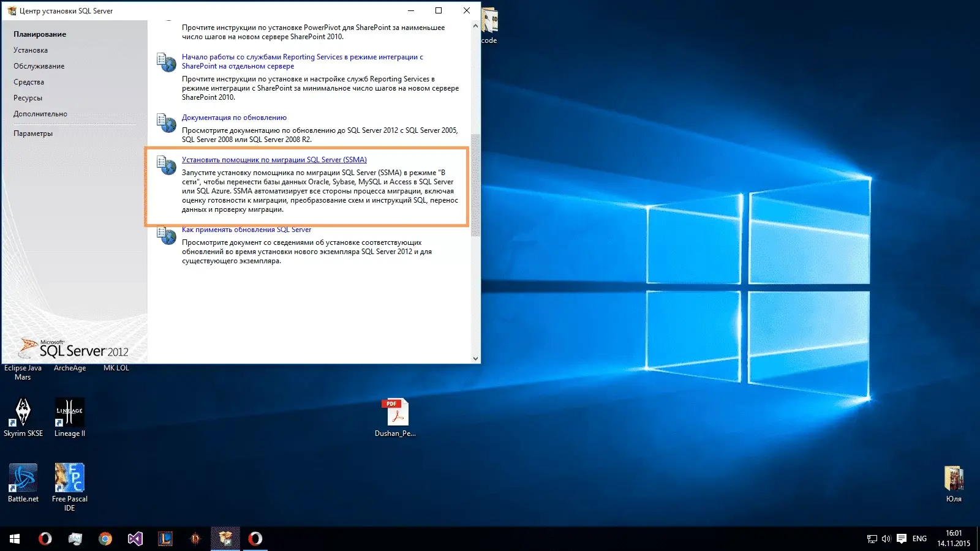
Task: Open the Обслуживание section
Action: [x=39, y=66]
